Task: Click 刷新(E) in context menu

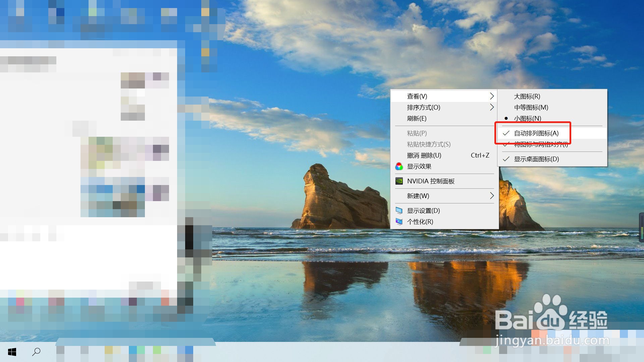Action: point(417,118)
